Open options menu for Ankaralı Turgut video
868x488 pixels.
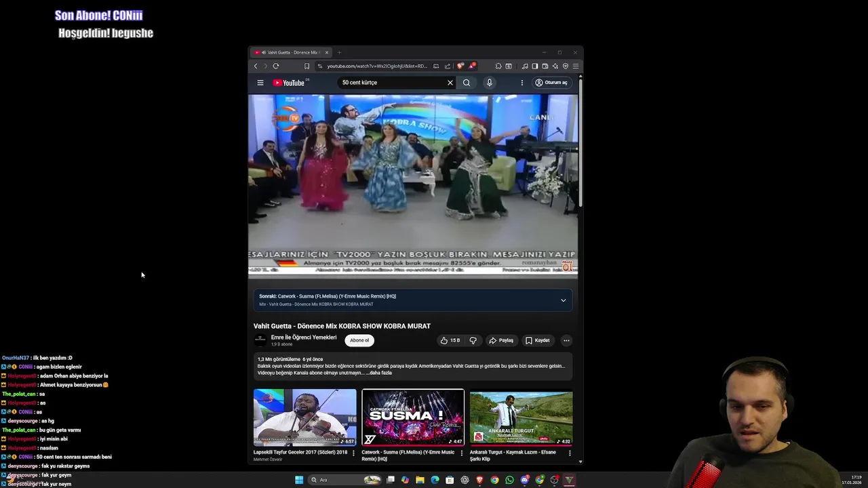point(570,453)
